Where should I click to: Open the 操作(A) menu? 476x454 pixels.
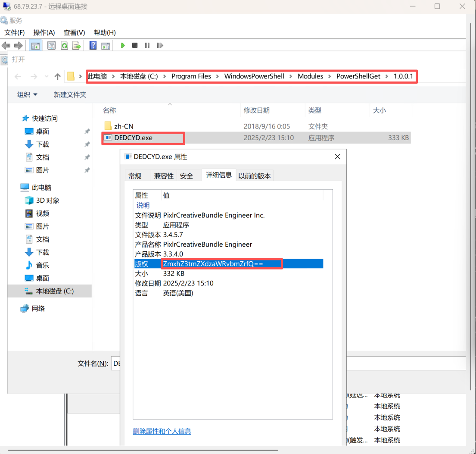pos(44,32)
